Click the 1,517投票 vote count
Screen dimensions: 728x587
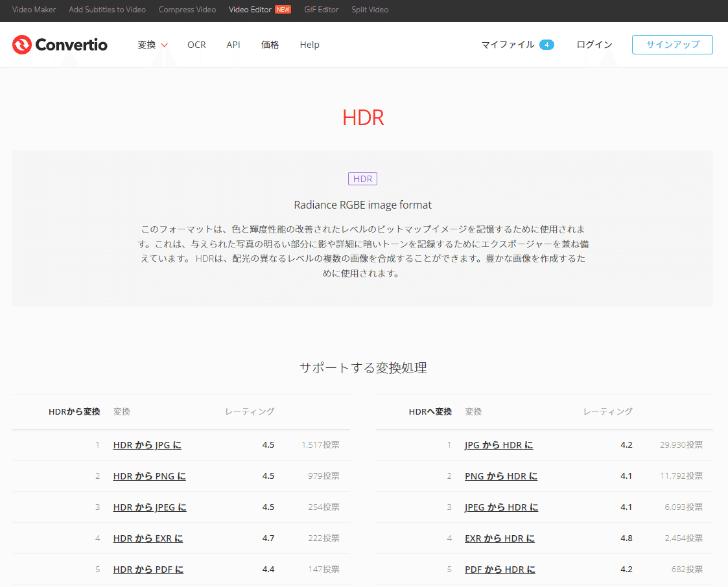(x=320, y=445)
